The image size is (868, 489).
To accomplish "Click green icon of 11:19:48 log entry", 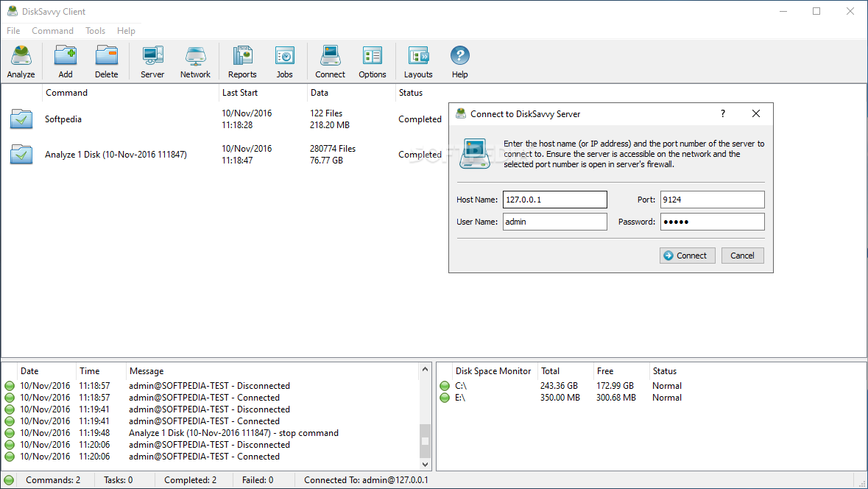I will [x=10, y=433].
